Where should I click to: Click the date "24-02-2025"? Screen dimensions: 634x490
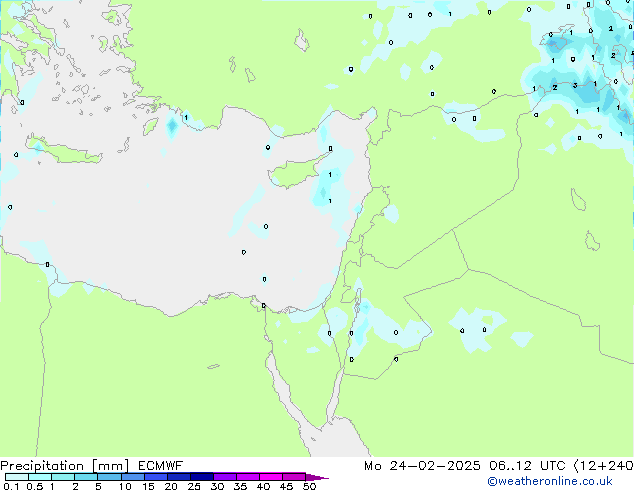(435, 466)
